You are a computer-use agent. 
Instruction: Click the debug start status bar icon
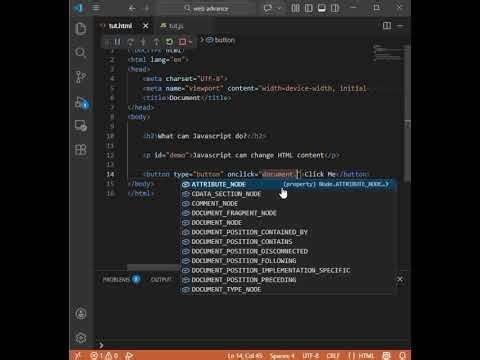129,356
